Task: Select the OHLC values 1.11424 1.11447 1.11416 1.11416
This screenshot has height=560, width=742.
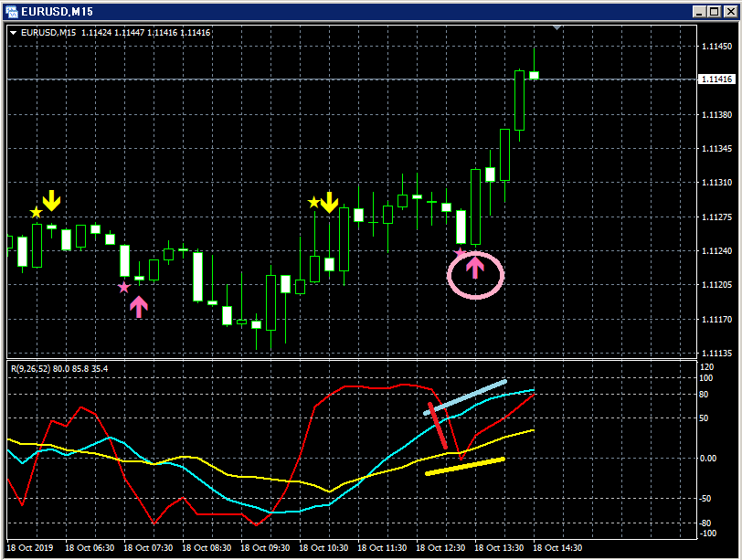Action: pyautogui.click(x=146, y=33)
